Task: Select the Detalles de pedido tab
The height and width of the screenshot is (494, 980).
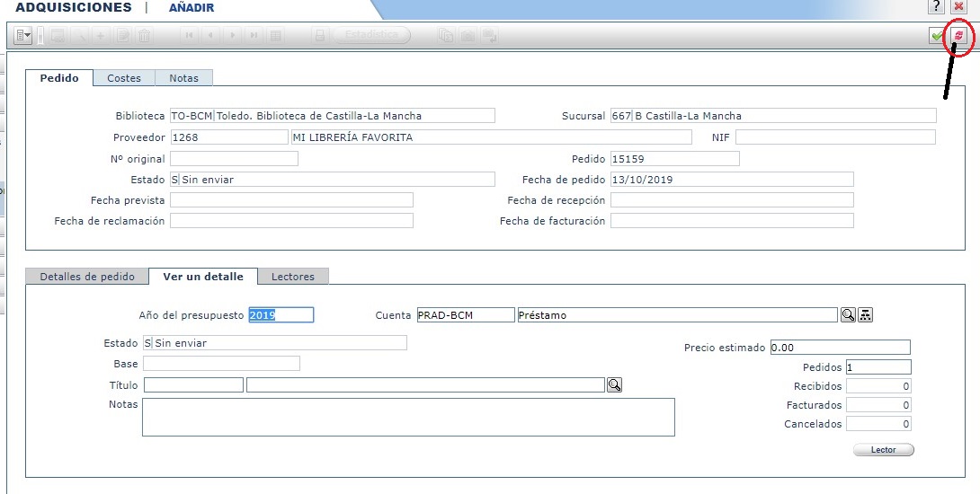Action: tap(87, 277)
